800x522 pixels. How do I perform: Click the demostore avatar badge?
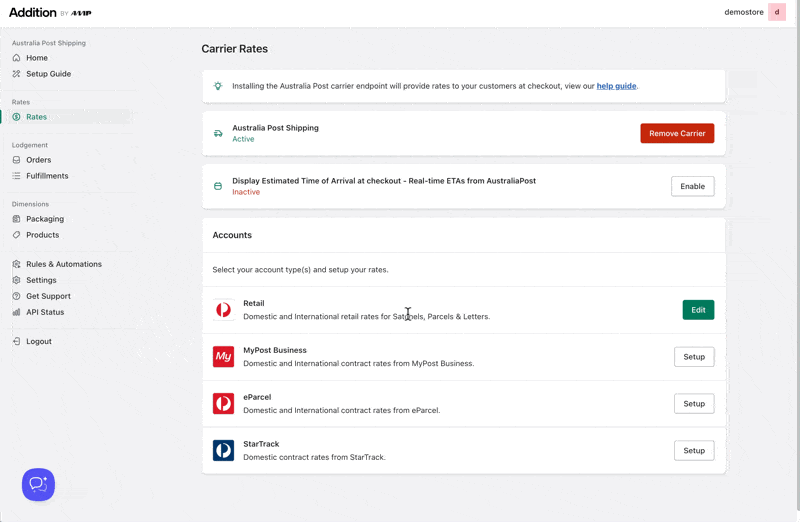point(777,12)
